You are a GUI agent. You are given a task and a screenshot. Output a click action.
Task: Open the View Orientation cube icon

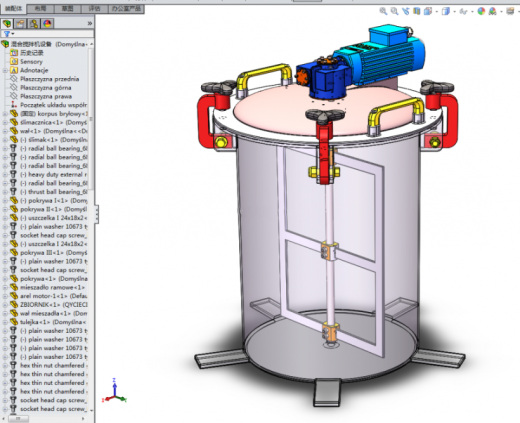(x=428, y=11)
